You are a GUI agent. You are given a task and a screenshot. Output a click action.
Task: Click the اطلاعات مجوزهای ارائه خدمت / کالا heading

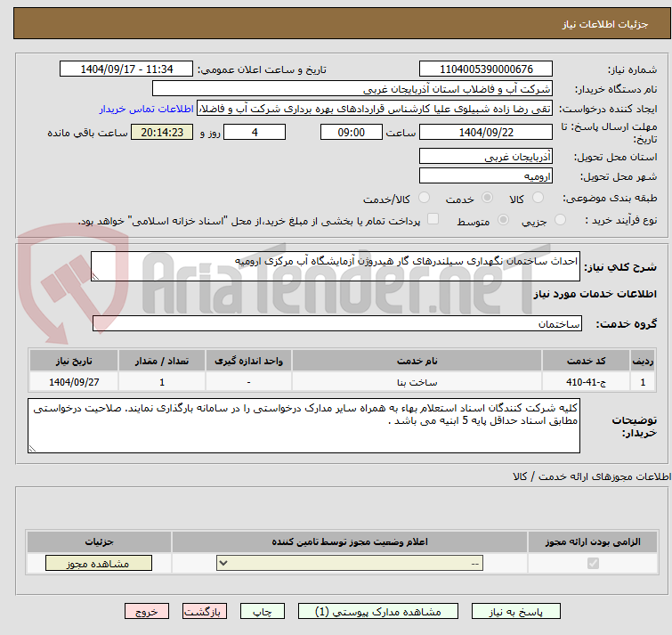pyautogui.click(x=591, y=476)
